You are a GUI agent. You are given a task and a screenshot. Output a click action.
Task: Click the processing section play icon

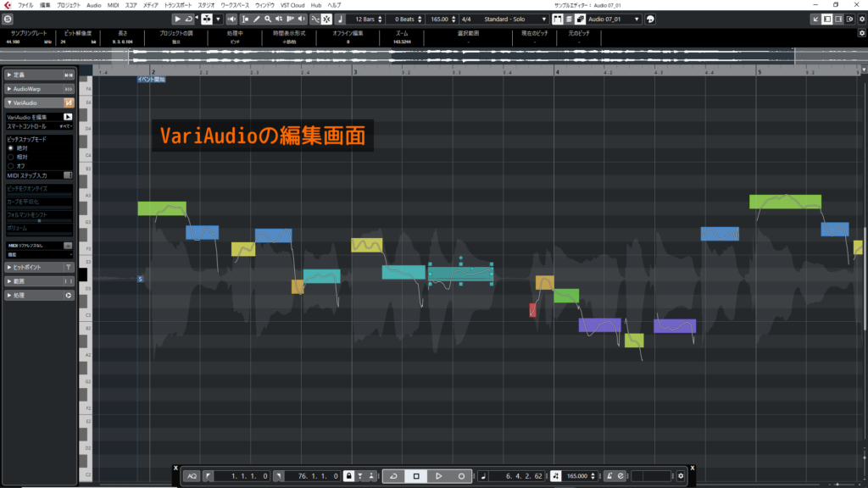tap(69, 296)
